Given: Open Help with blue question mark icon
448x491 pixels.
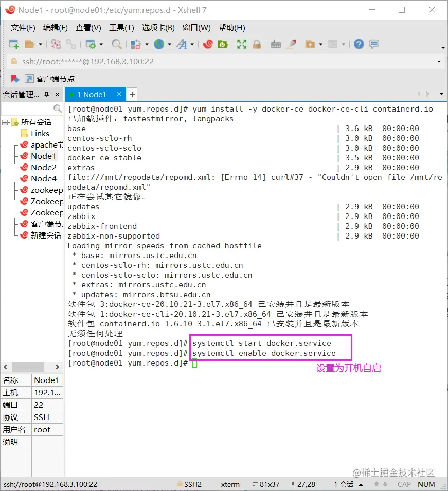Looking at the screenshot, I should coord(359,44).
